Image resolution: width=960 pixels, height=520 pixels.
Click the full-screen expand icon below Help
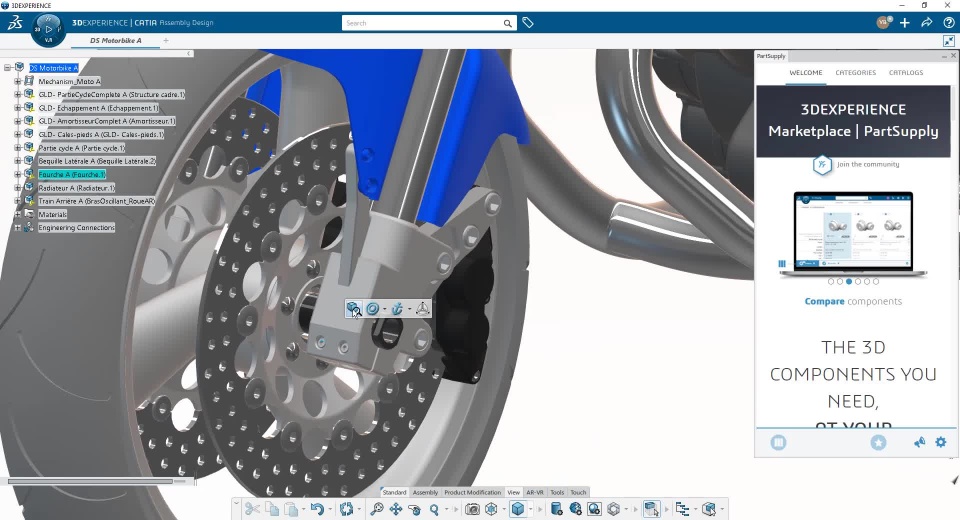949,41
